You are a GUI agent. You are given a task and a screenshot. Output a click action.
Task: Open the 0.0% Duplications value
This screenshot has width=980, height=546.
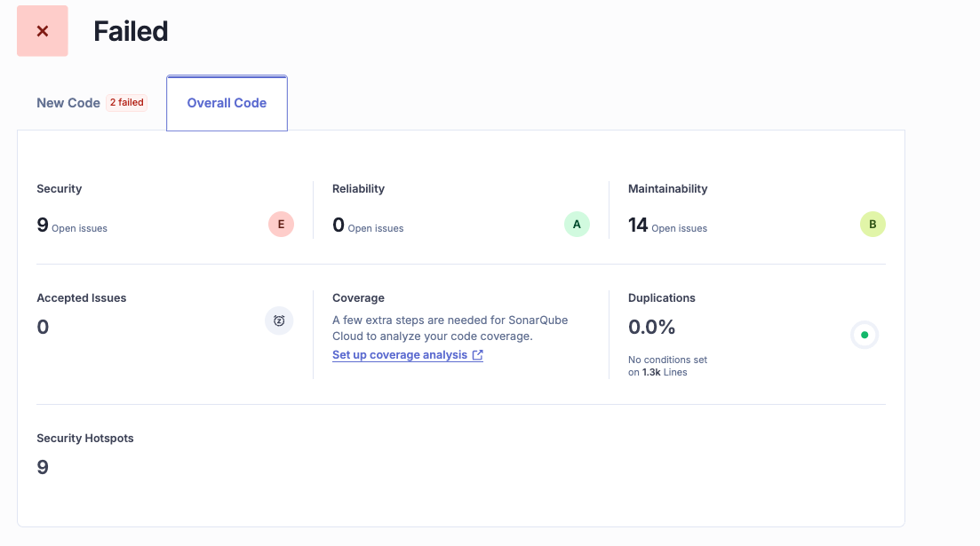pyautogui.click(x=652, y=328)
